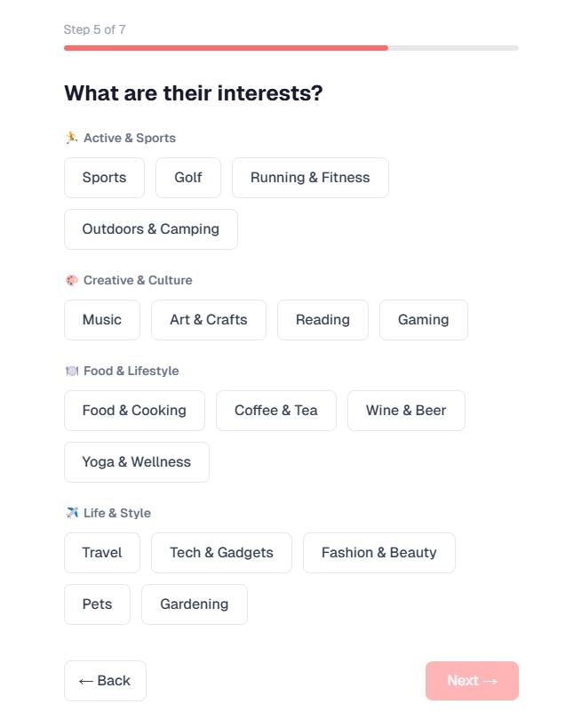Toggle Coffee & Tea interest
This screenshot has height=728, width=573.
pyautogui.click(x=275, y=411)
